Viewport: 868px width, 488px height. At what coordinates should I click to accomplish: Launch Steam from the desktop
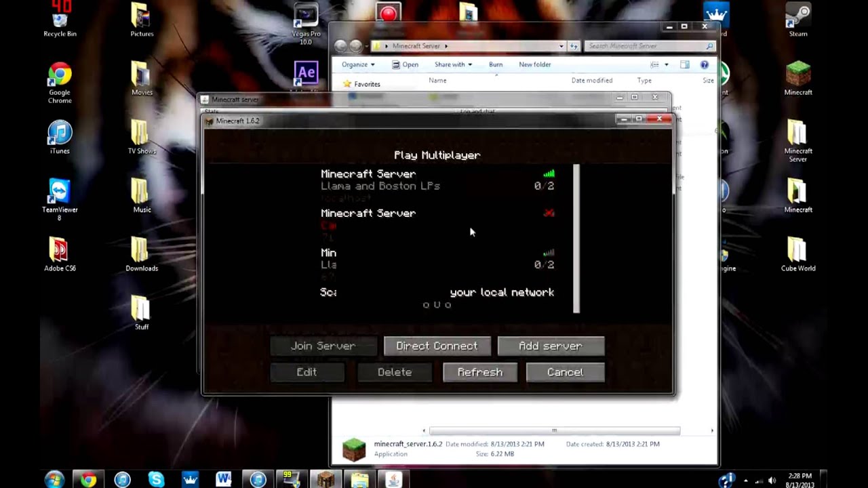tap(798, 19)
